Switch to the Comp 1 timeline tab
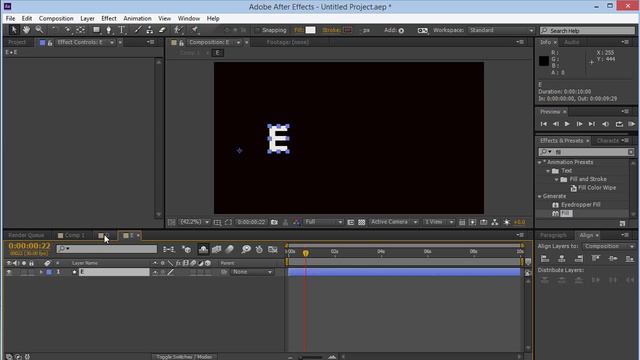 click(72, 236)
